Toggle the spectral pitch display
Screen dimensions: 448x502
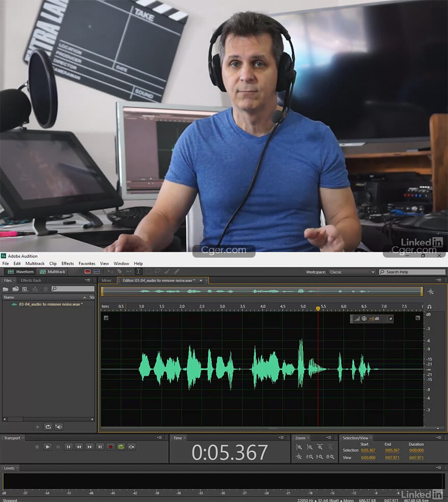pos(96,271)
